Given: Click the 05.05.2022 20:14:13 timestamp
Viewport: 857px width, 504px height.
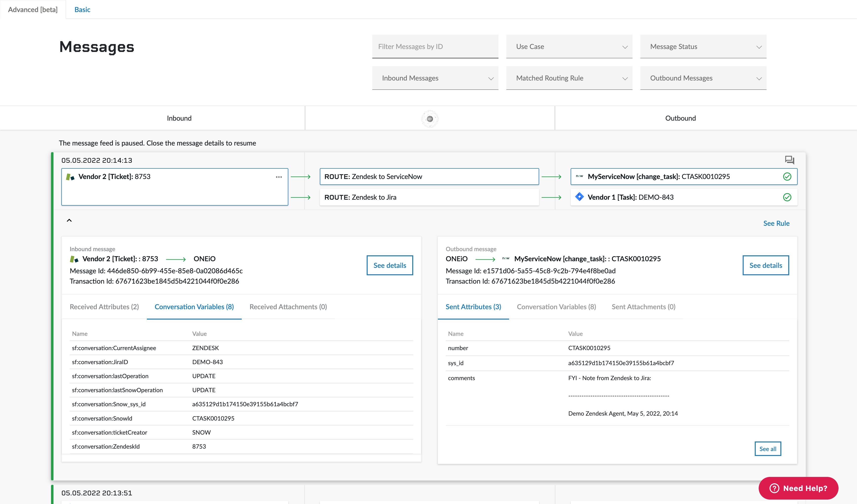Looking at the screenshot, I should [x=97, y=161].
